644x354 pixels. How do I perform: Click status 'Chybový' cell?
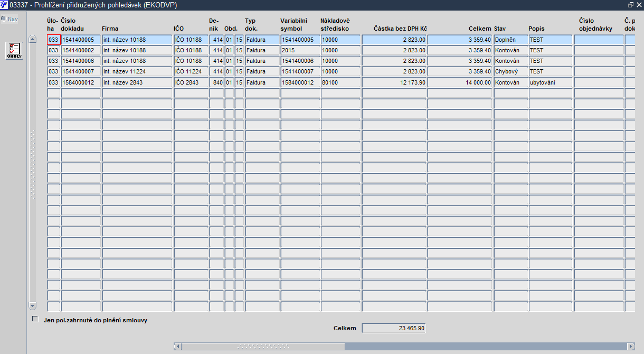pyautogui.click(x=511, y=71)
